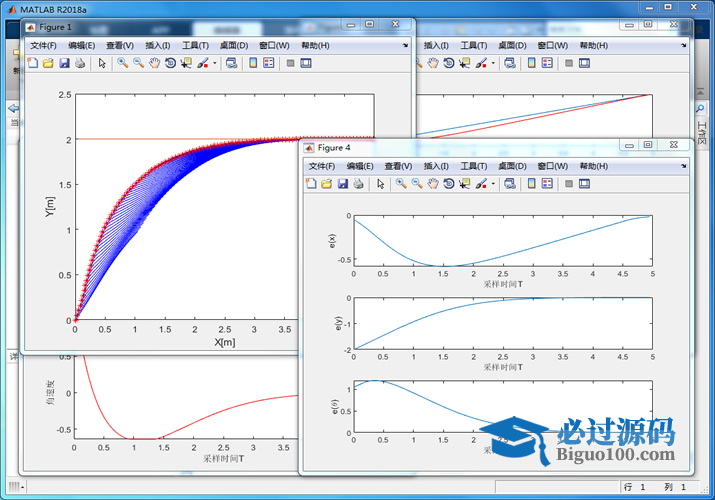Click Legend icon in background figure toolbar
The width and height of the screenshot is (715, 500).
547,63
